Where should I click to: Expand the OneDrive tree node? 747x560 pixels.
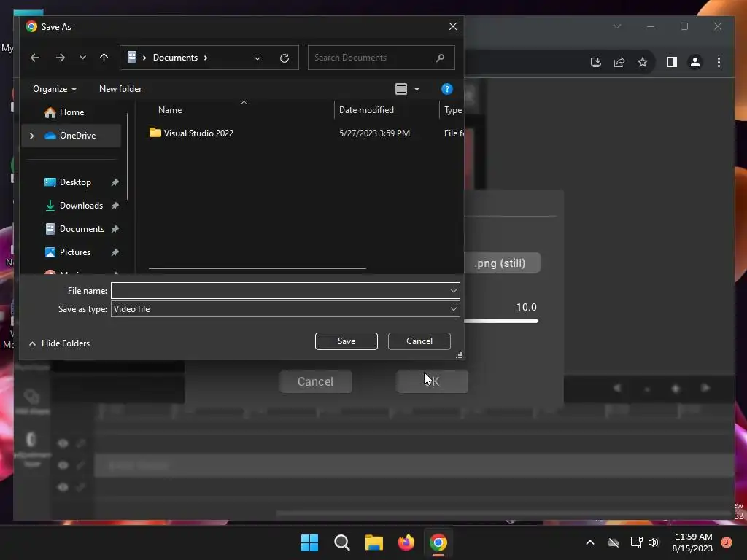[32, 136]
